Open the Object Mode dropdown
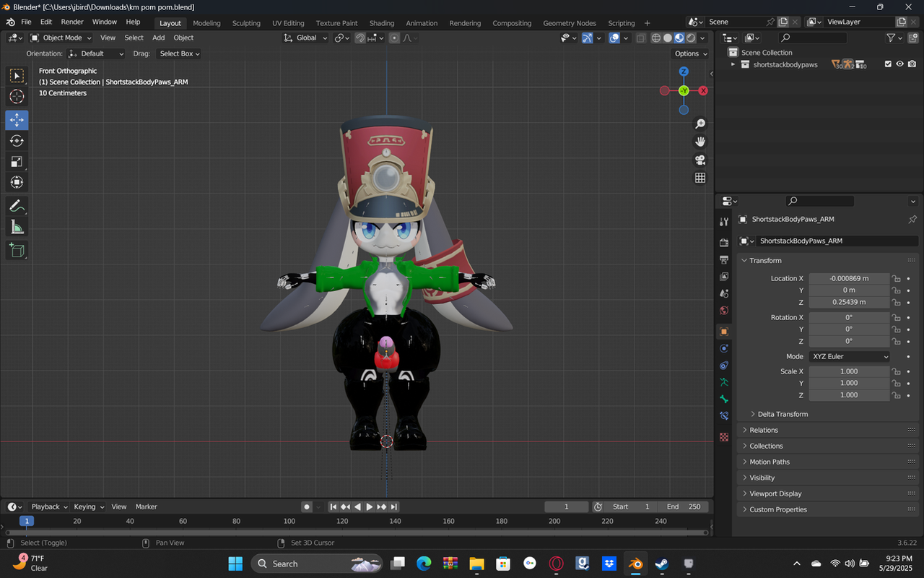The width and height of the screenshot is (924, 578). (62, 38)
